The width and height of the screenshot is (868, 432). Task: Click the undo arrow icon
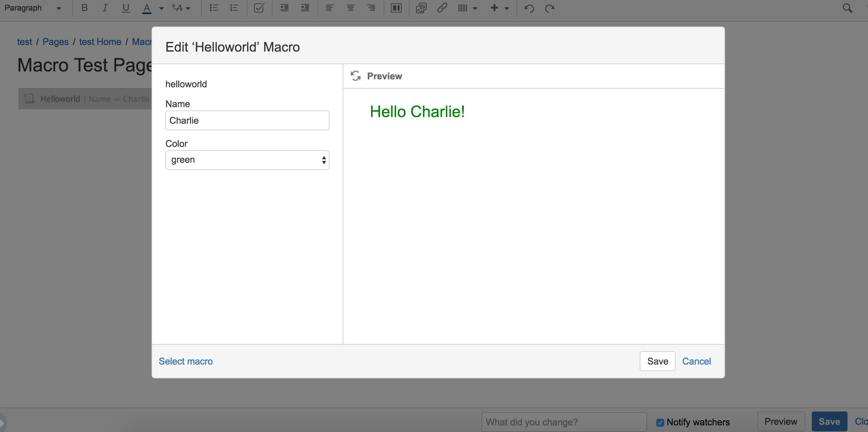529,8
